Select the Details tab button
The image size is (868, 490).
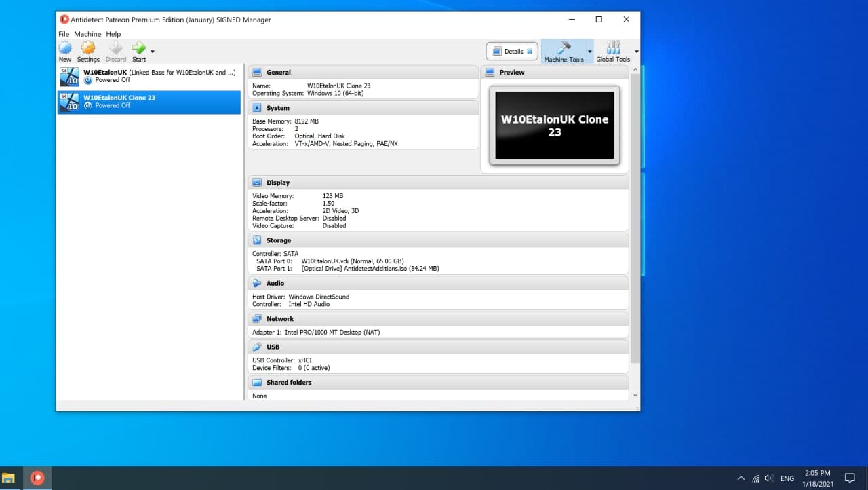(512, 52)
